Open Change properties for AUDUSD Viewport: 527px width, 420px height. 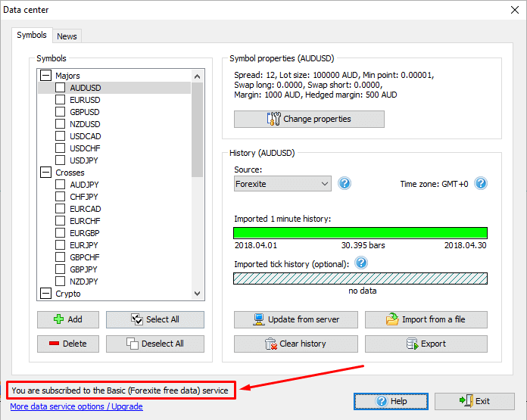pyautogui.click(x=309, y=119)
